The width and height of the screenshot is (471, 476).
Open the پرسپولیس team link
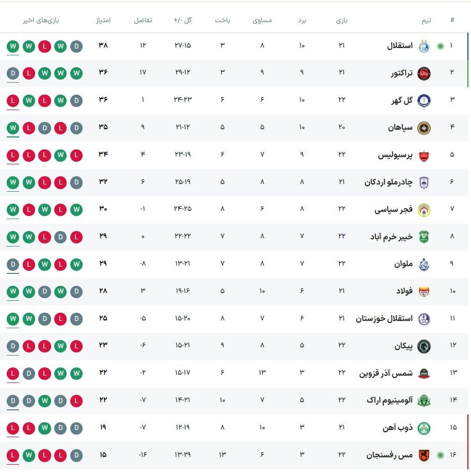(395, 155)
